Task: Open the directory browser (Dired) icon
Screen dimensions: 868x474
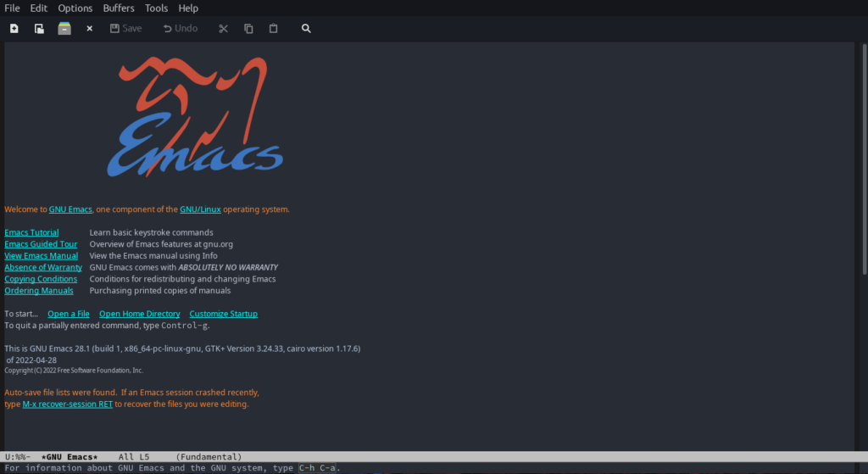Action: (64, 28)
